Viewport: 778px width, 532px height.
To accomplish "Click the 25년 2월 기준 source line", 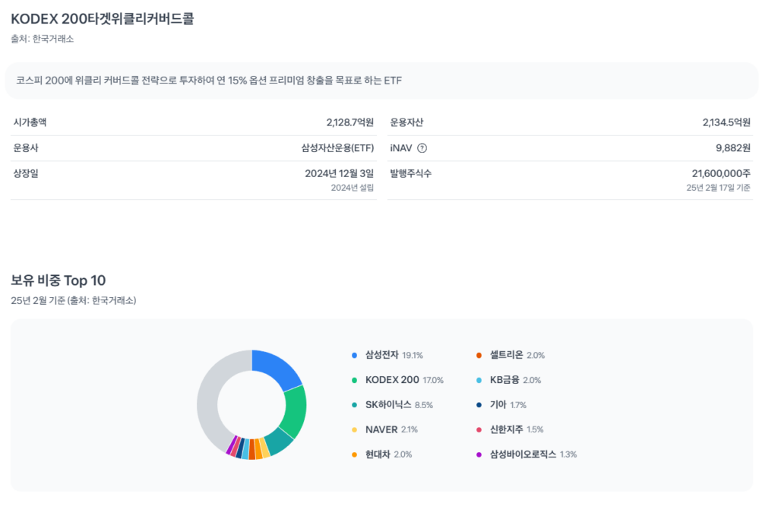I will tap(74, 301).
